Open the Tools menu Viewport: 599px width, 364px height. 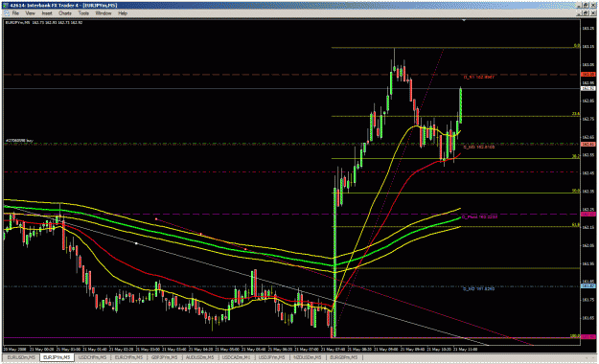(x=83, y=13)
